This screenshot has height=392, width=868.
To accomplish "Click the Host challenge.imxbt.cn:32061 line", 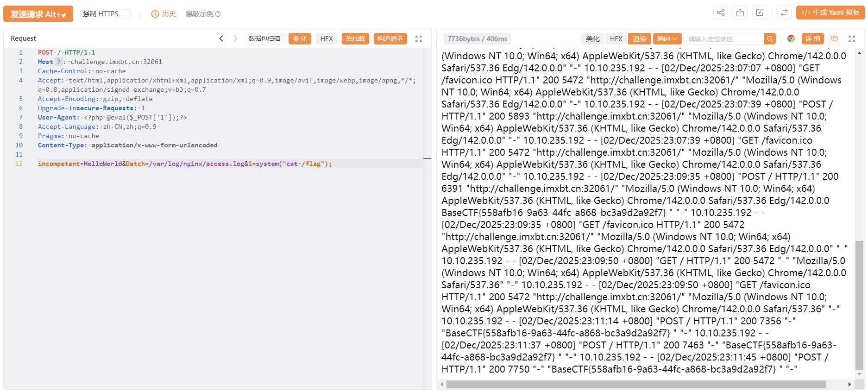I will tap(100, 62).
